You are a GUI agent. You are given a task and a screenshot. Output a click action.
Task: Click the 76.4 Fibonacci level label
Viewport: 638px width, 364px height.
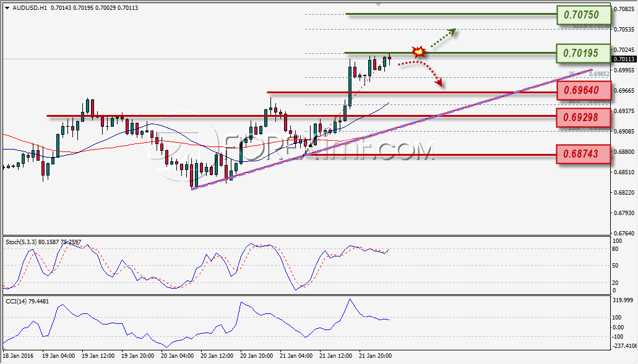(x=574, y=74)
